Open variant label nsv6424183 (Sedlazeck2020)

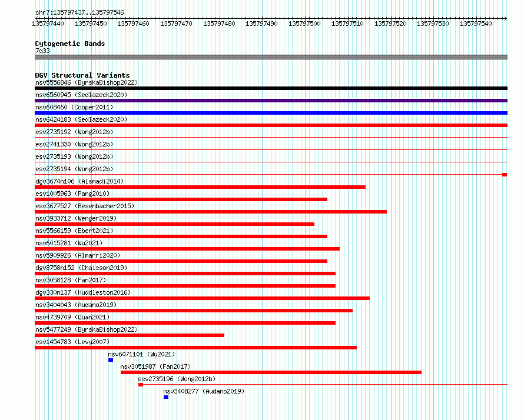81,119
